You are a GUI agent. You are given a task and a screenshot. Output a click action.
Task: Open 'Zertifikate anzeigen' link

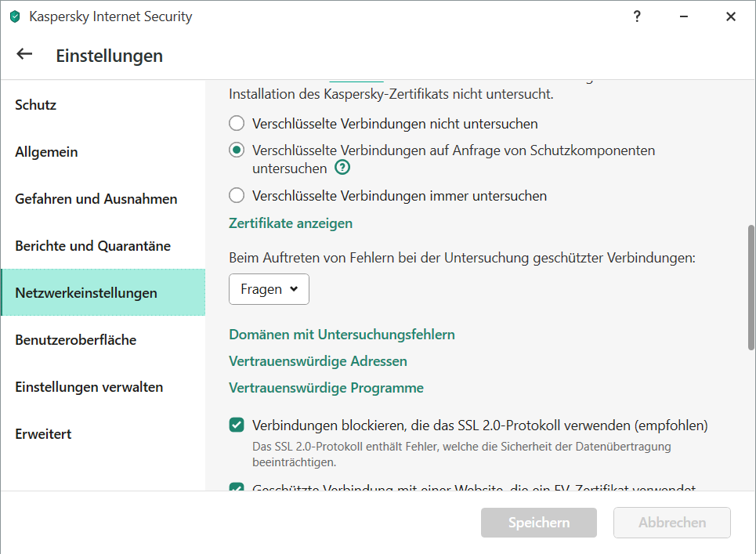coord(291,223)
